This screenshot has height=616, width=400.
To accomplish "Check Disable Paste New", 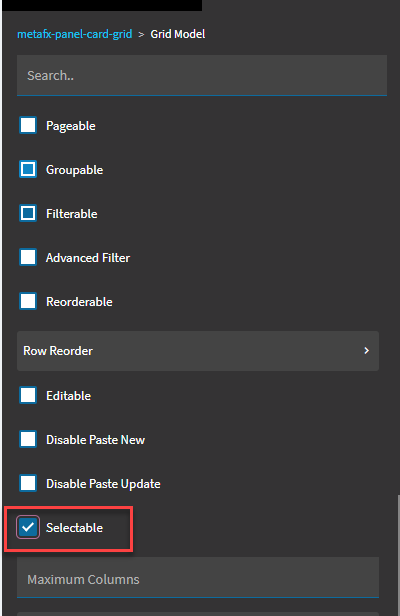I will pos(28,439).
